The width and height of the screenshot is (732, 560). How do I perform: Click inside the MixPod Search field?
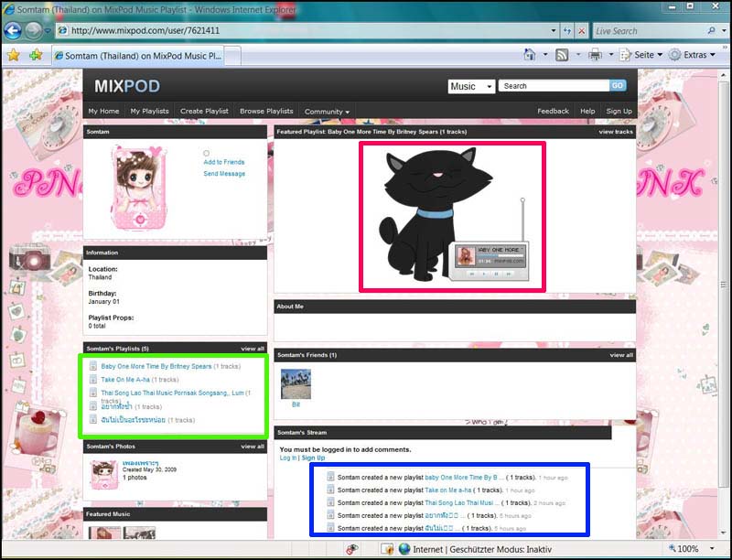coord(554,86)
